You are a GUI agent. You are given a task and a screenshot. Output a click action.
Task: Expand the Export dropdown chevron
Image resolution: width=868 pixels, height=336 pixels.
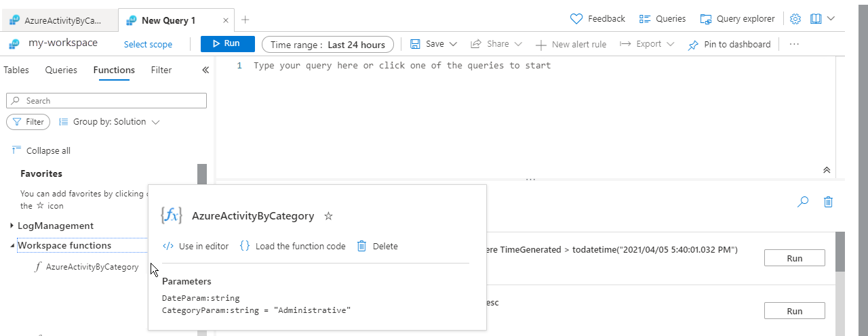pos(671,44)
